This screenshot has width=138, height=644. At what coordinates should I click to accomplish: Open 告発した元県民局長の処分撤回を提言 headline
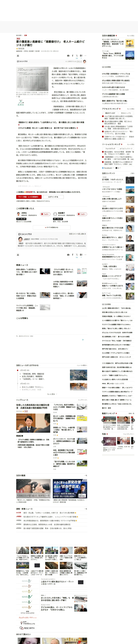click(33, 406)
